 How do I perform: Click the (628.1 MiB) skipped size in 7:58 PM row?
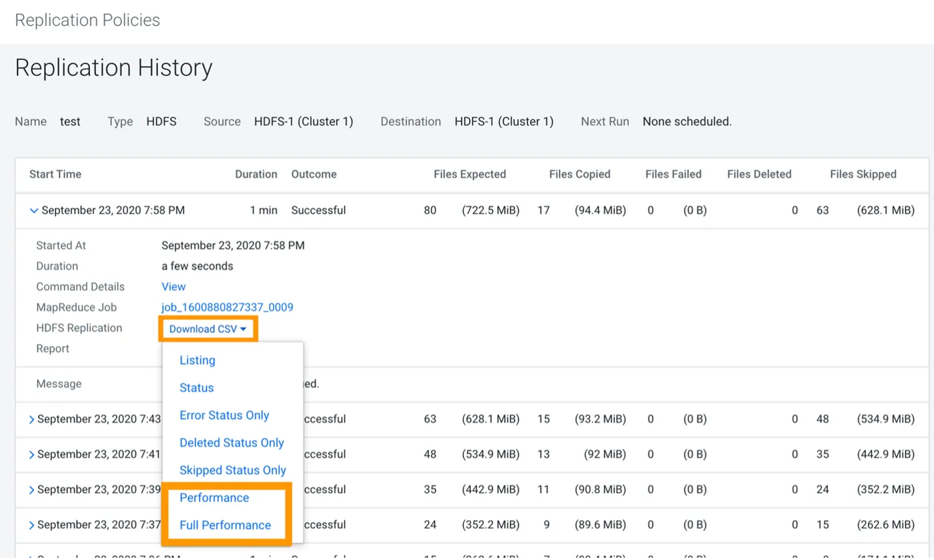(885, 211)
